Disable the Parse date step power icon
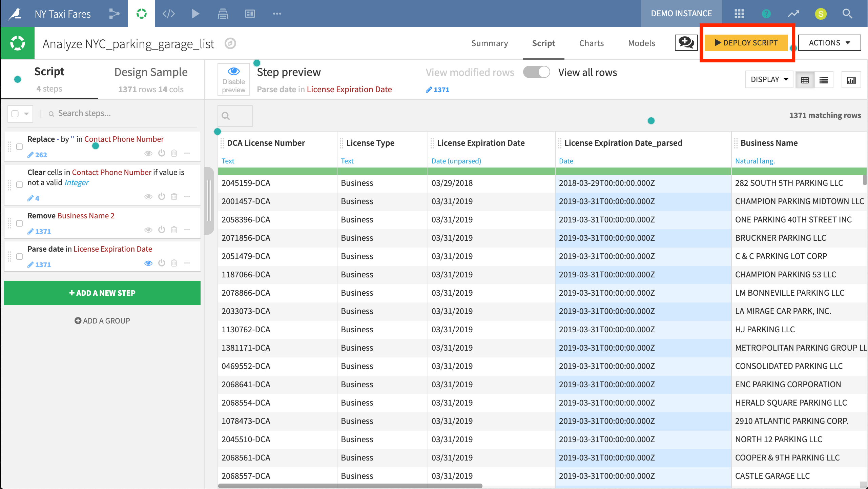This screenshot has height=489, width=868. (162, 263)
